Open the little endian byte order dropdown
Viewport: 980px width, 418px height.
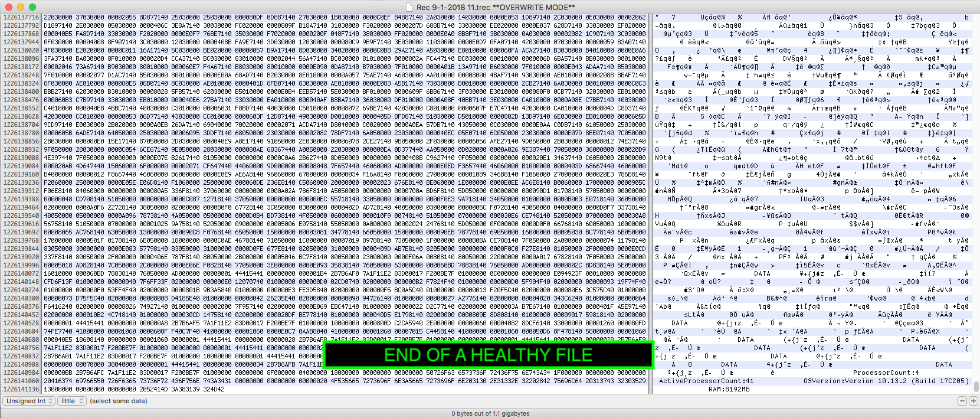coord(72,401)
